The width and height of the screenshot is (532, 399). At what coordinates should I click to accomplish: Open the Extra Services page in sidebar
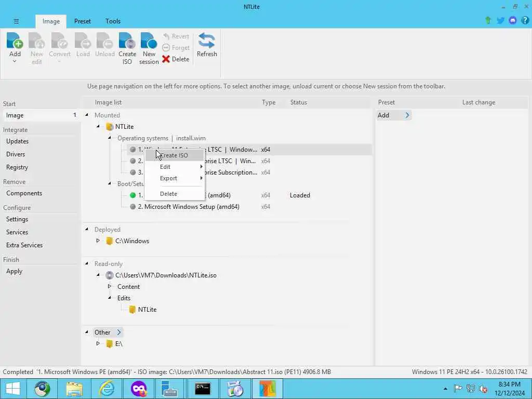coord(24,245)
